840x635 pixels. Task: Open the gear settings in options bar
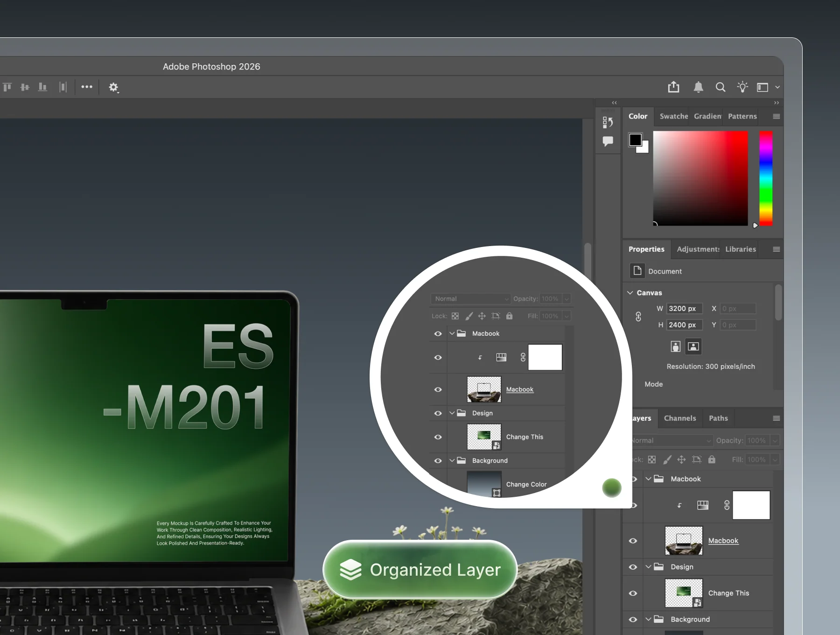[113, 87]
